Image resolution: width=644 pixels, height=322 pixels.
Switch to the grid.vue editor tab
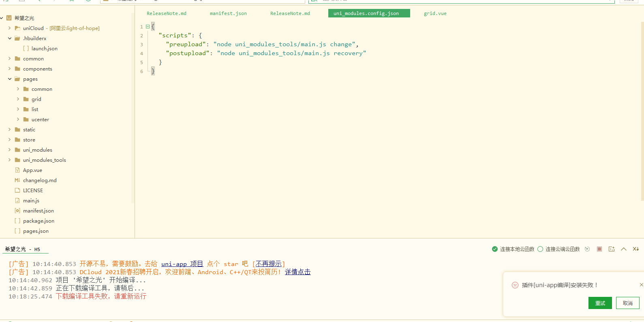[x=435, y=13]
